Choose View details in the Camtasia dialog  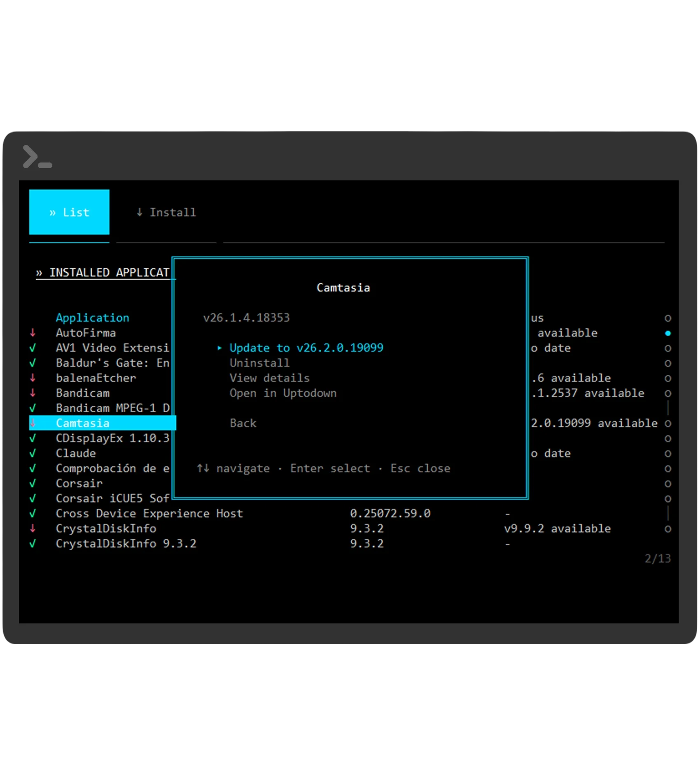click(269, 378)
